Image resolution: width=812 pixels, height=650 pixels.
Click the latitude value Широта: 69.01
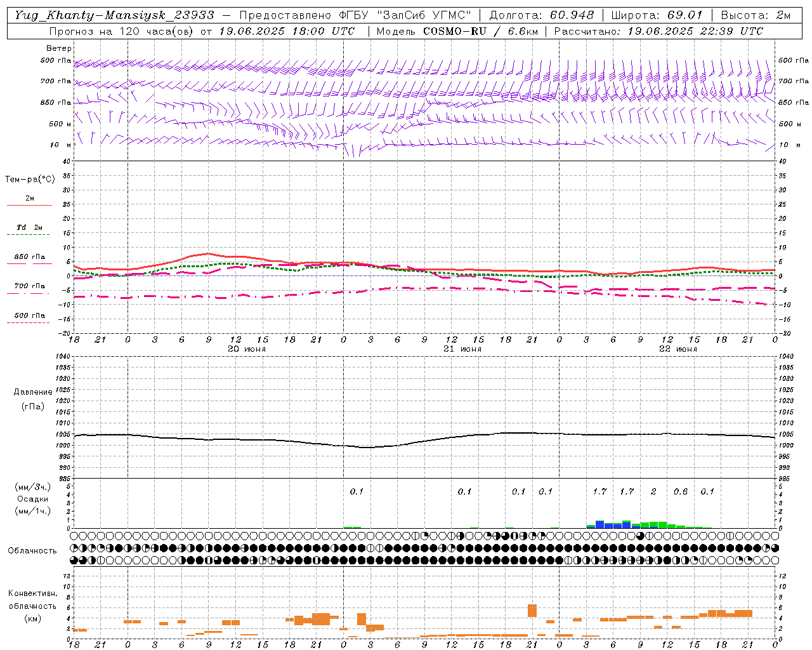(x=657, y=15)
